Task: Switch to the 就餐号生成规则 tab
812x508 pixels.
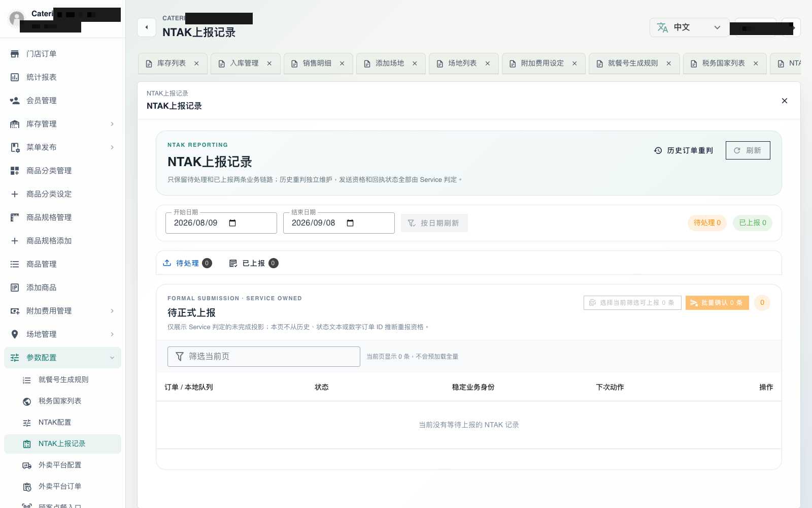Action: tap(634, 63)
